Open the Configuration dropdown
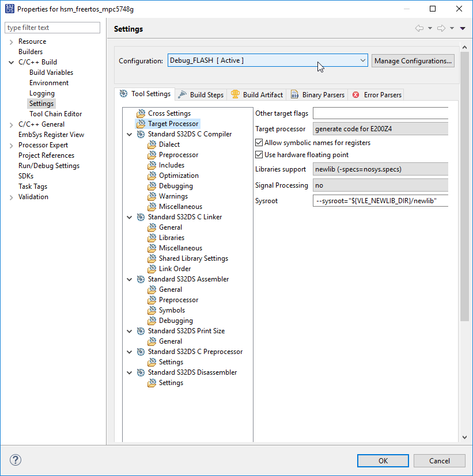Viewport: 473px width, 476px height. coord(268,60)
